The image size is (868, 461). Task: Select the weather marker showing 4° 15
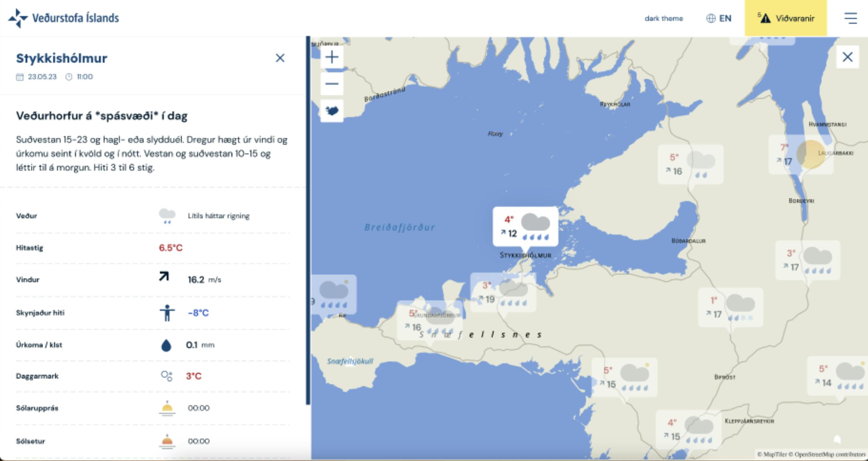pos(689,429)
